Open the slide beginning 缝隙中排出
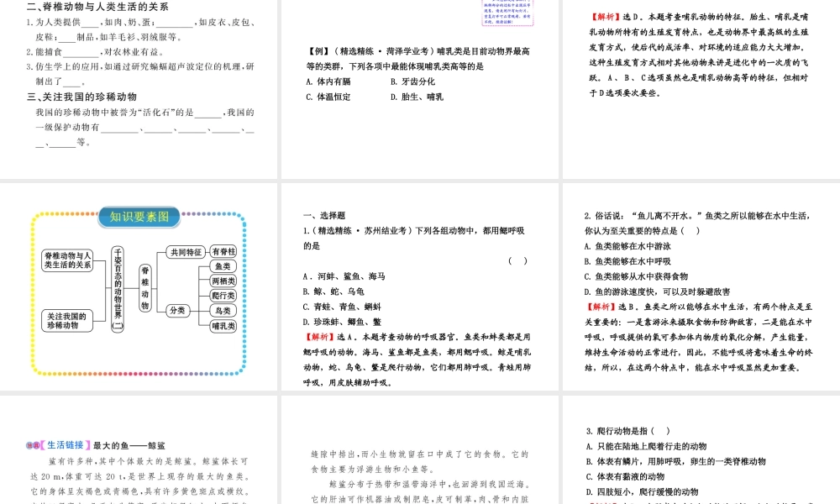The height and width of the screenshot is (504, 840). click(420, 450)
